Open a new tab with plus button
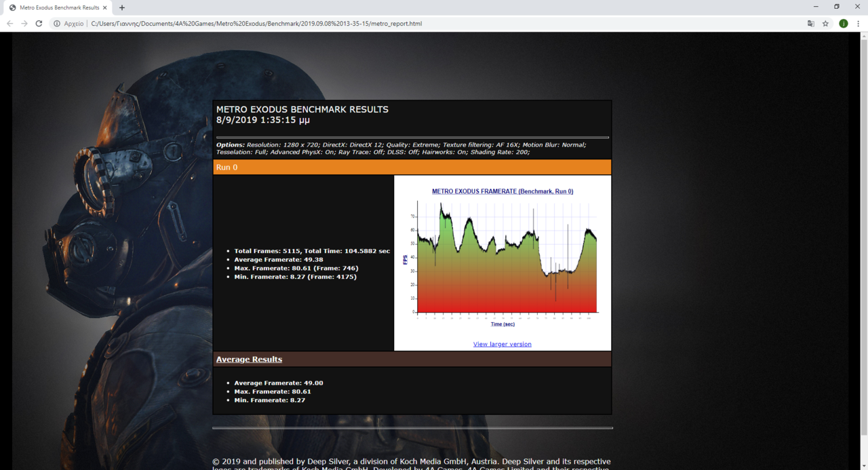Image resolution: width=868 pixels, height=470 pixels. 122,7
